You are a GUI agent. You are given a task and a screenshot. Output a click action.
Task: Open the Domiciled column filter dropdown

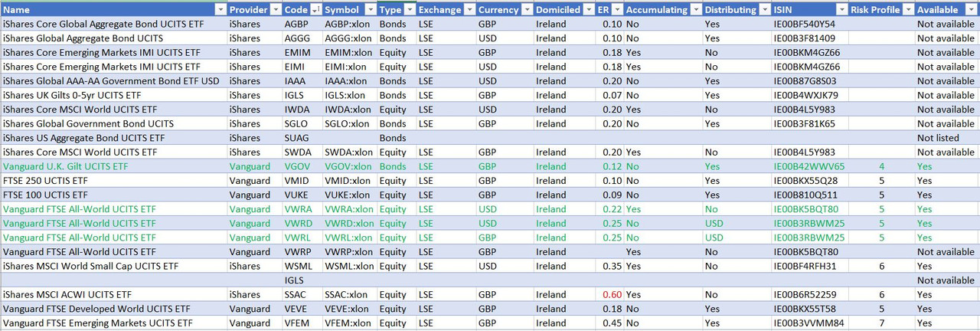(587, 10)
